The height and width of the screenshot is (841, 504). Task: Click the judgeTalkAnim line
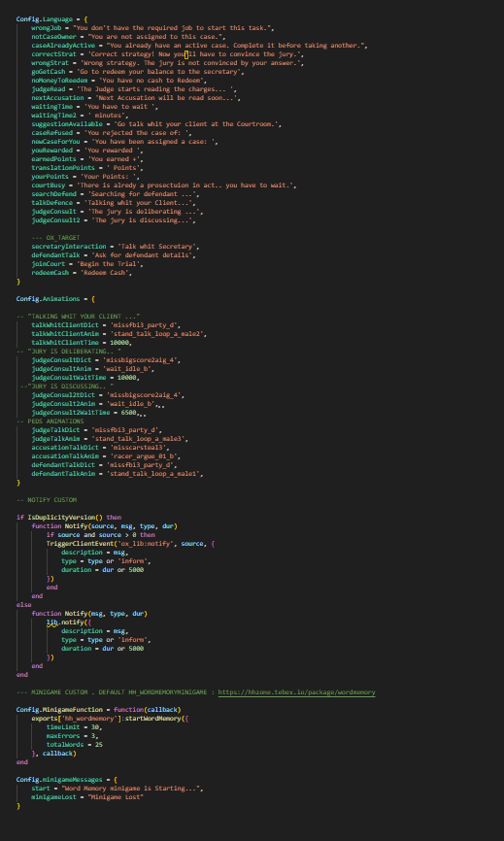pos(110,439)
